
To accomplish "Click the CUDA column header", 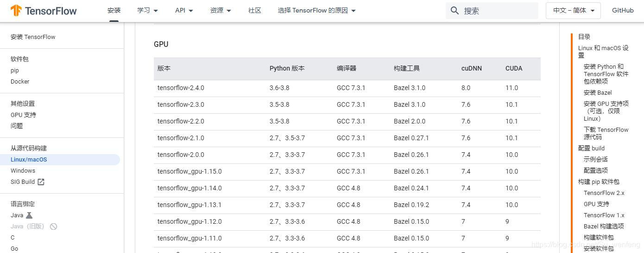I will point(514,68).
